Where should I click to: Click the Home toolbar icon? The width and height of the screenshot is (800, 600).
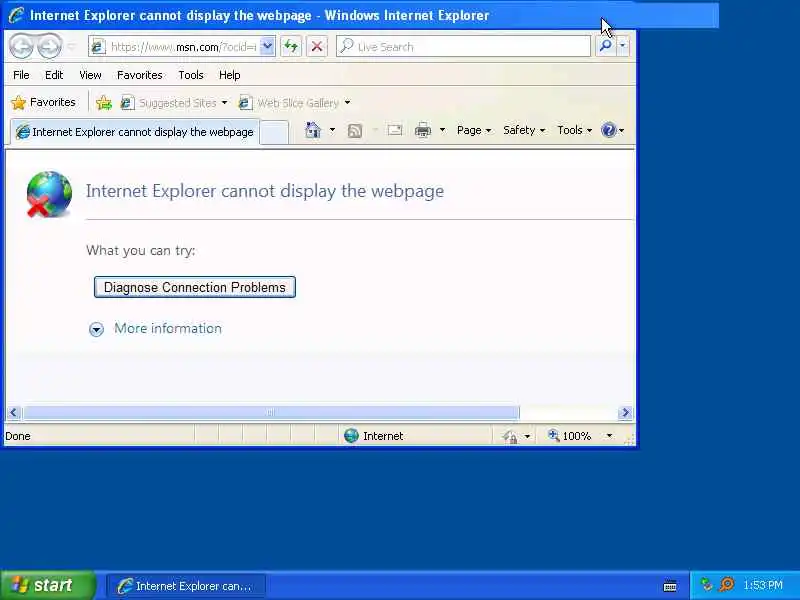[313, 130]
